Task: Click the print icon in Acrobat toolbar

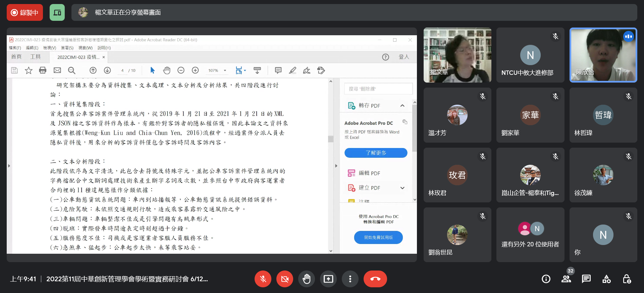Action: click(x=43, y=70)
